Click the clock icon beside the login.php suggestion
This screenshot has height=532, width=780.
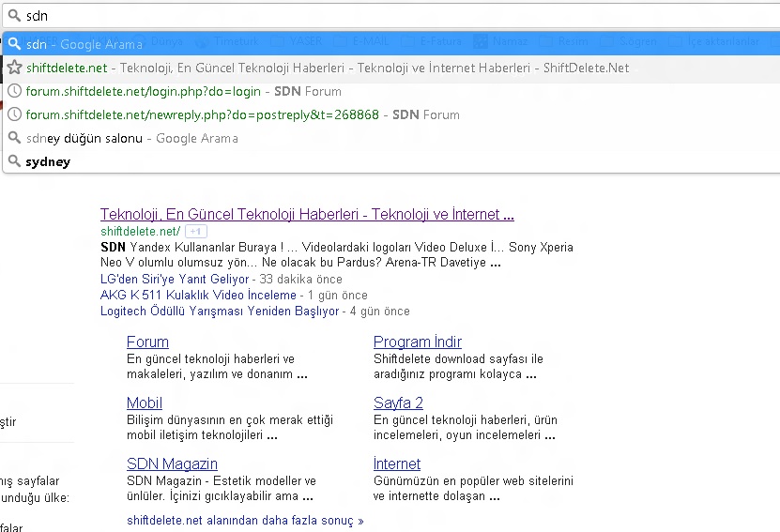click(x=15, y=90)
